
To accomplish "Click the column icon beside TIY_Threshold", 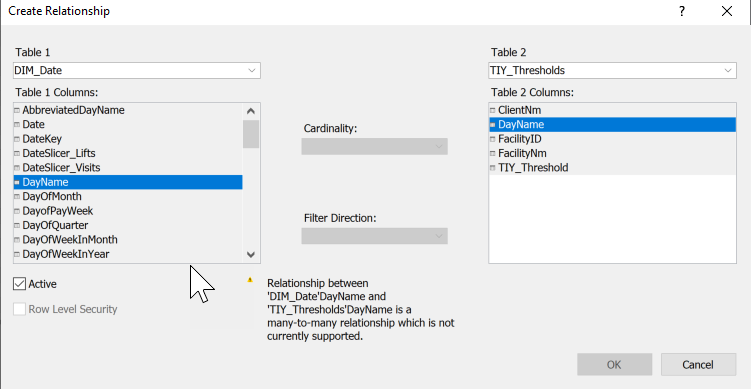I will point(492,168).
